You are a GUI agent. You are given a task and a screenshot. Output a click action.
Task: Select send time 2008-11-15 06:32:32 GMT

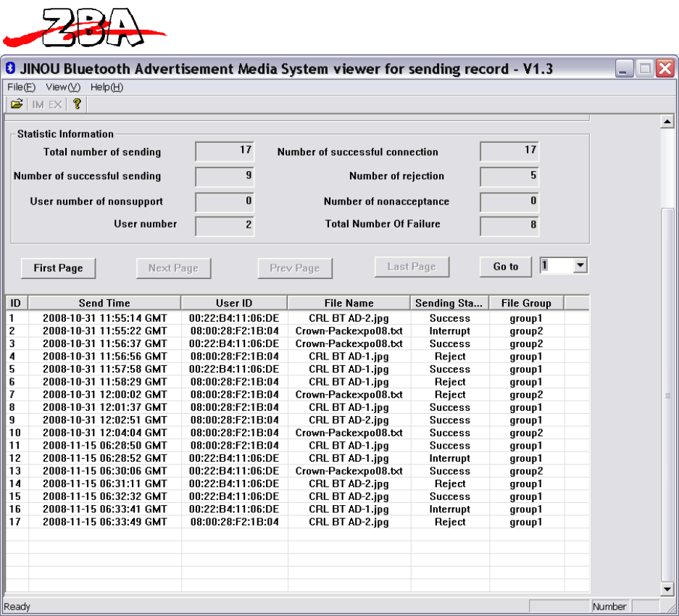(x=105, y=496)
